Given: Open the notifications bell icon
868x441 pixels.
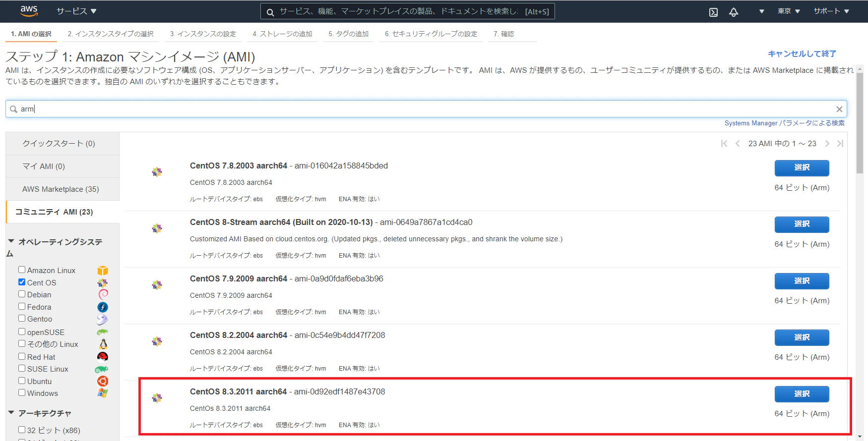Looking at the screenshot, I should [x=734, y=12].
